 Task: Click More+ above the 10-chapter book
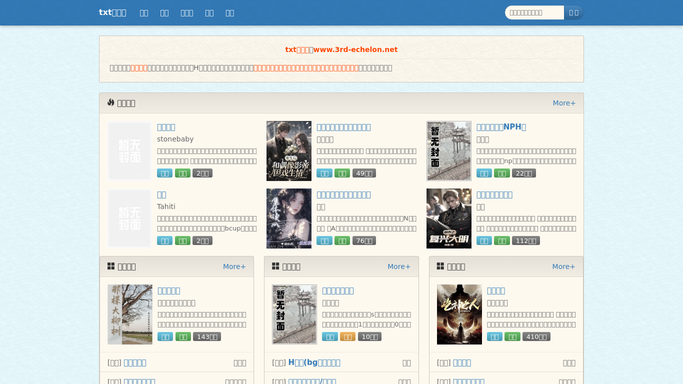click(399, 266)
